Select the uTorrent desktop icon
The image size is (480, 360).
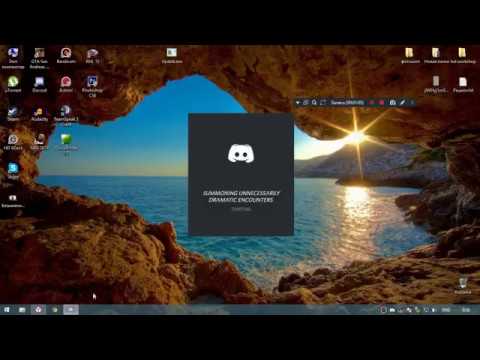click(x=13, y=84)
